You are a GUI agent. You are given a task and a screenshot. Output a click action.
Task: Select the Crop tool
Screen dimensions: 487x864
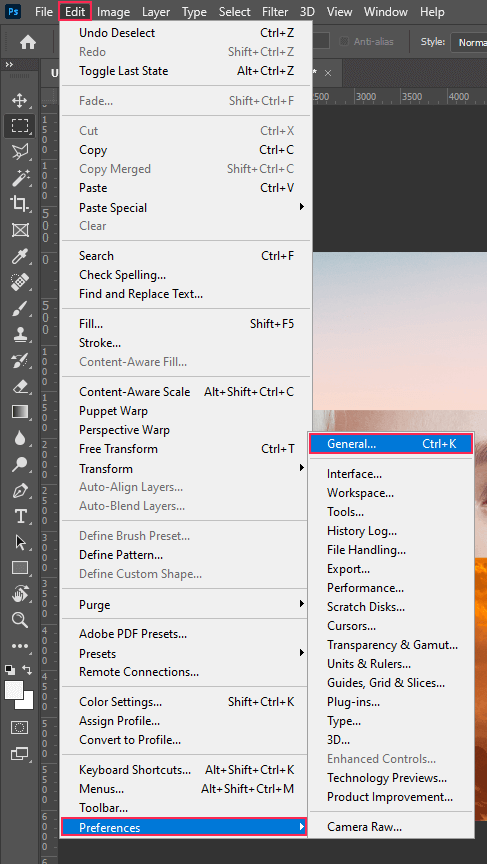[x=20, y=204]
